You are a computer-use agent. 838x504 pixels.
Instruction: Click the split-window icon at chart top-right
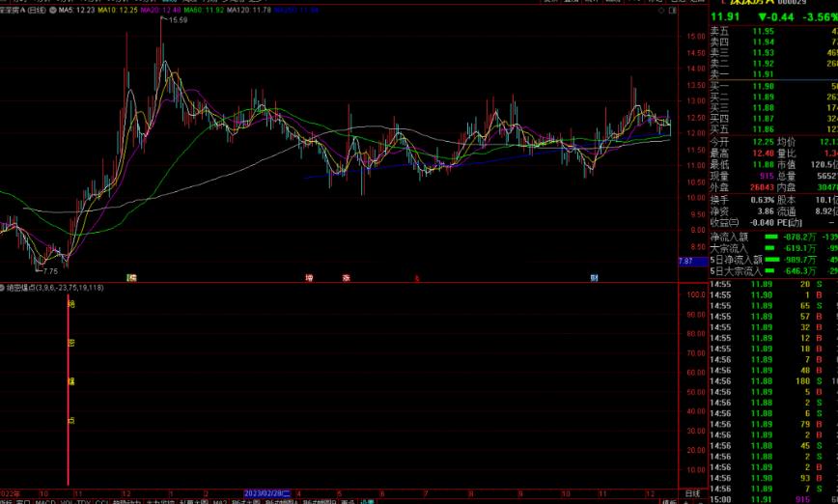[672, 11]
